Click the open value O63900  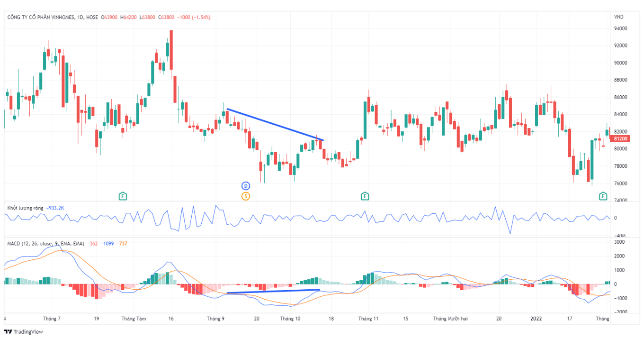[x=109, y=17]
